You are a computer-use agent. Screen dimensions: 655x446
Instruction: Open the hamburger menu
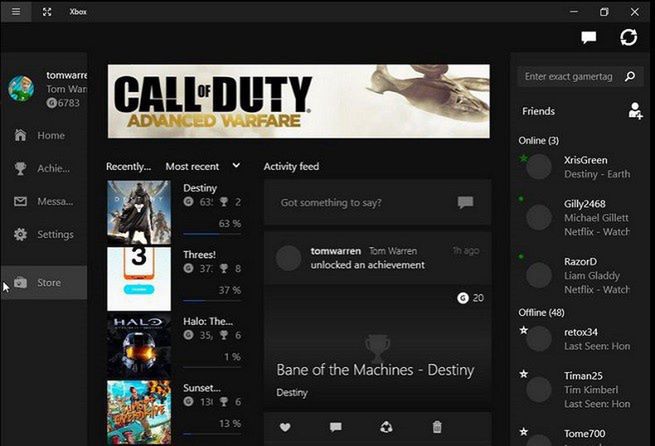point(16,11)
